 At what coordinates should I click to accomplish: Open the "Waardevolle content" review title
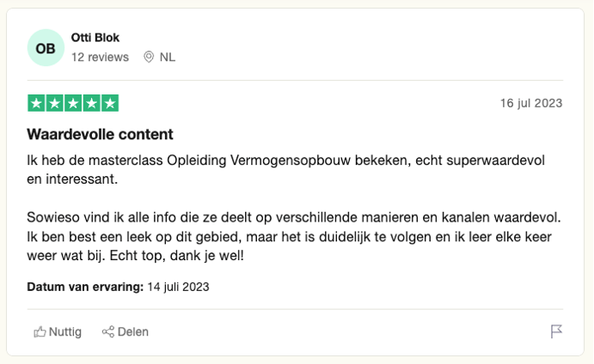click(x=101, y=135)
